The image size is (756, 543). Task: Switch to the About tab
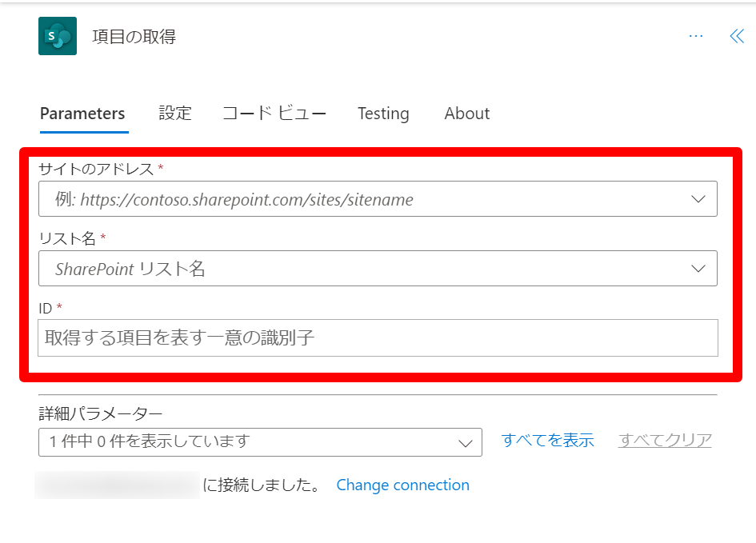(466, 114)
